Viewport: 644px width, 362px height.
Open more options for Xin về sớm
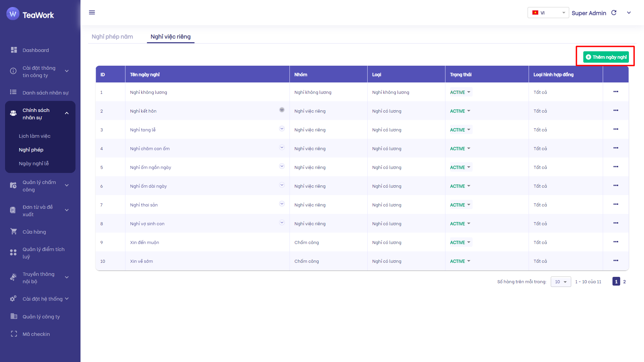[616, 260]
